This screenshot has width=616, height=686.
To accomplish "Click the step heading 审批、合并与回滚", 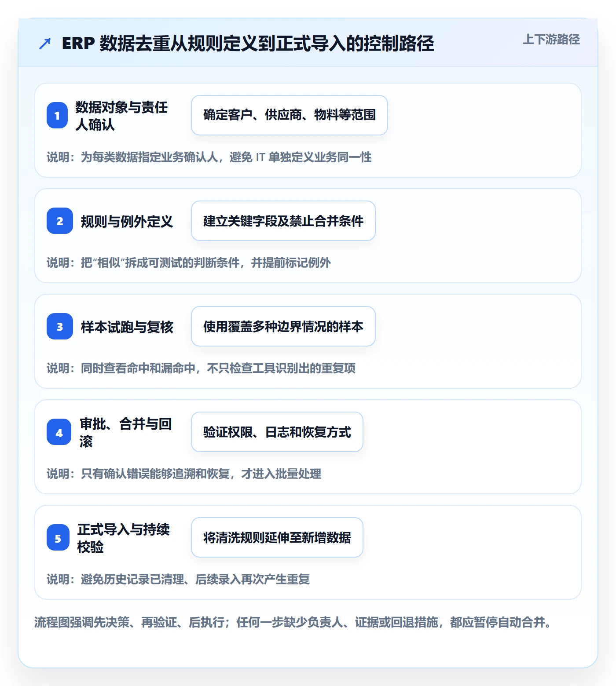I will [126, 432].
